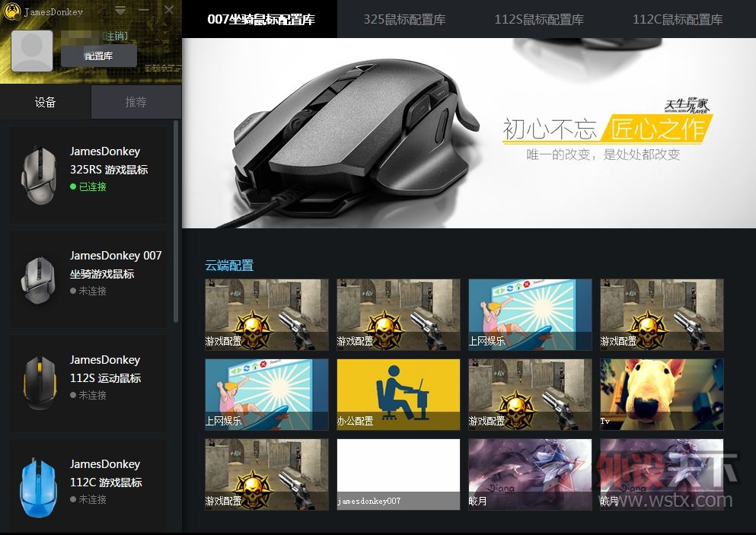Click the 云端配置 heading
756x535 pixels.
(x=229, y=265)
